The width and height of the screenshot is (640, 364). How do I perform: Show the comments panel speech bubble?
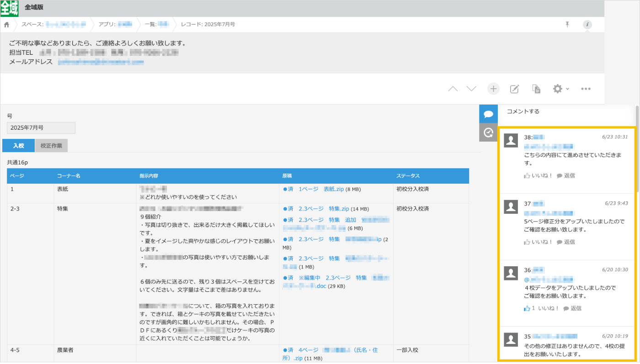[x=488, y=114]
